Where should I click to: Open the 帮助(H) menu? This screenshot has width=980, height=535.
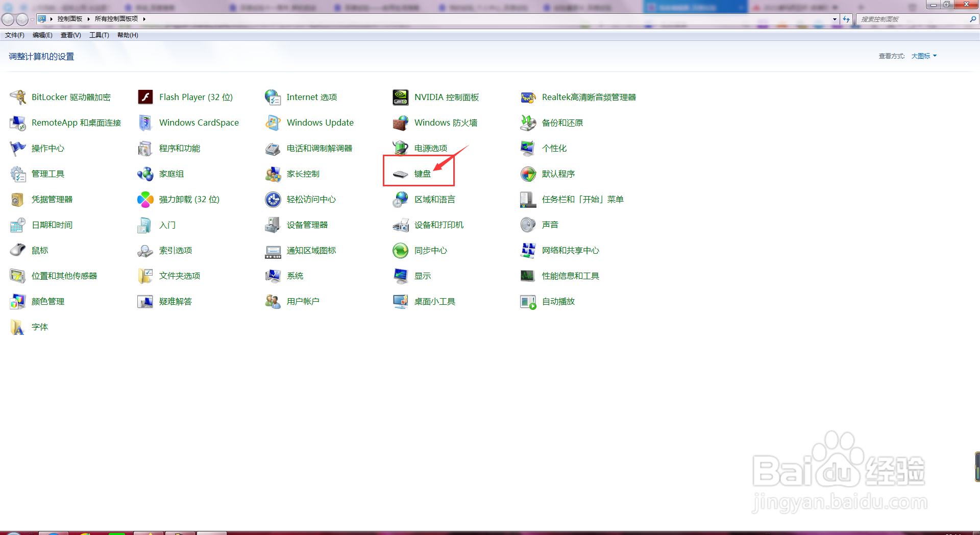pyautogui.click(x=128, y=35)
